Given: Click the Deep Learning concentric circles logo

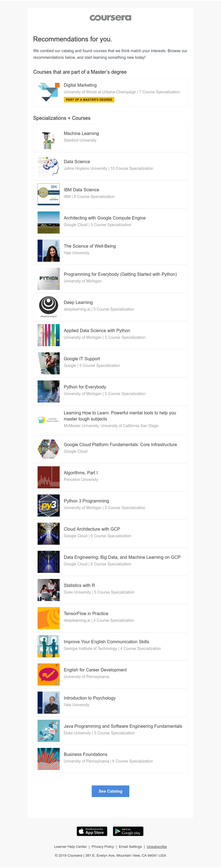Looking at the screenshot, I should coord(49,307).
